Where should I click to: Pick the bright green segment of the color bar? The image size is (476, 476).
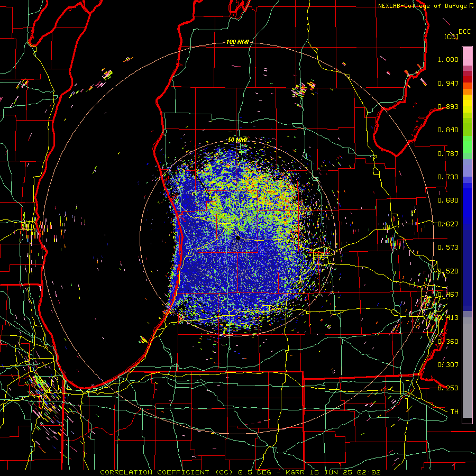467,144
